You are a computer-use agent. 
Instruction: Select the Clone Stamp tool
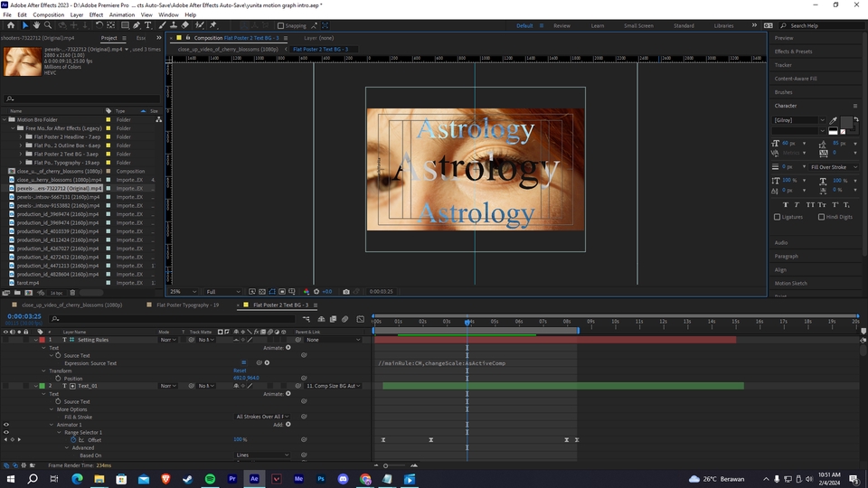(174, 25)
